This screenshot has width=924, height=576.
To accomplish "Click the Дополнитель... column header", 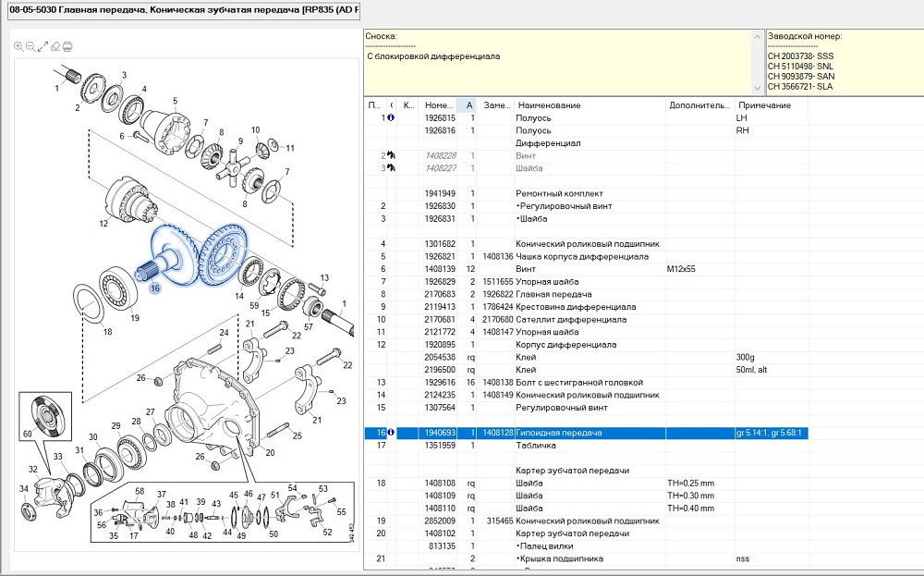I will coord(699,105).
